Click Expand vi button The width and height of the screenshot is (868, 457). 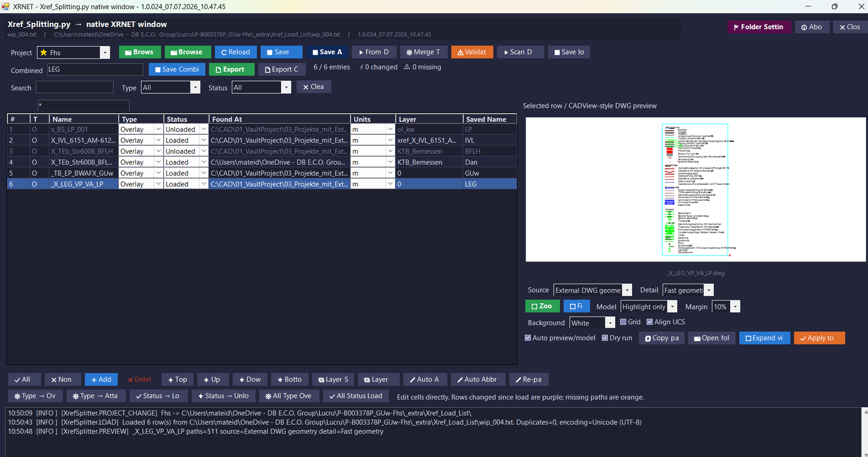[x=764, y=338]
